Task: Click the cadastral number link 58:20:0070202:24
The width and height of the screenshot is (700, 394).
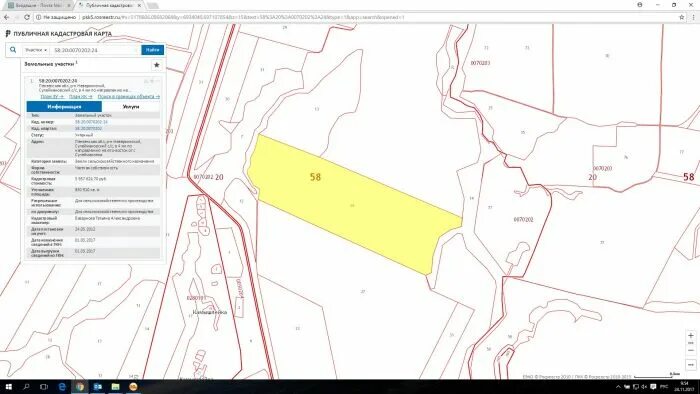Action: click(x=91, y=122)
